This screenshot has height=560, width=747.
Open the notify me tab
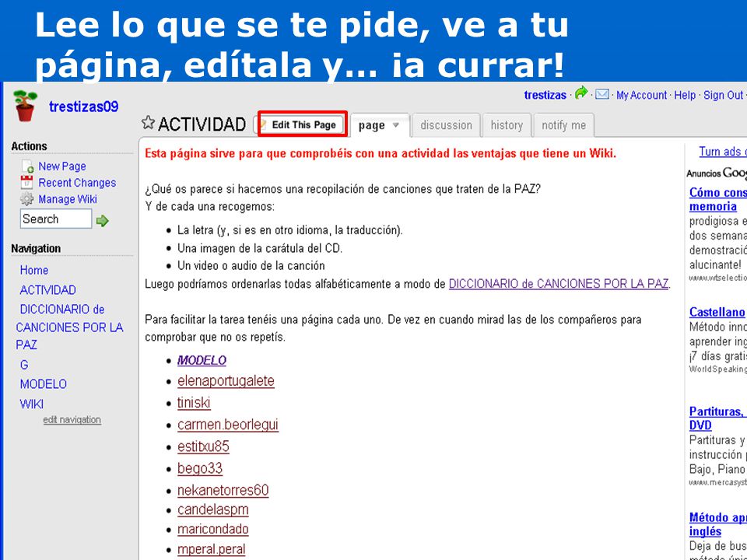[563, 125]
